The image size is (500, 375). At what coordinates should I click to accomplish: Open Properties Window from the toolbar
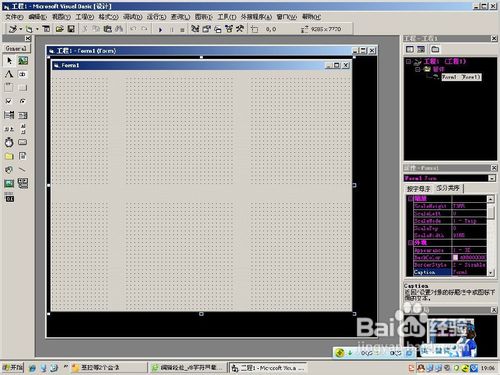(x=206, y=29)
